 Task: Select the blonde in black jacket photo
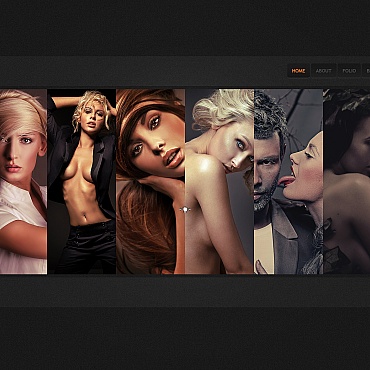[82, 181]
